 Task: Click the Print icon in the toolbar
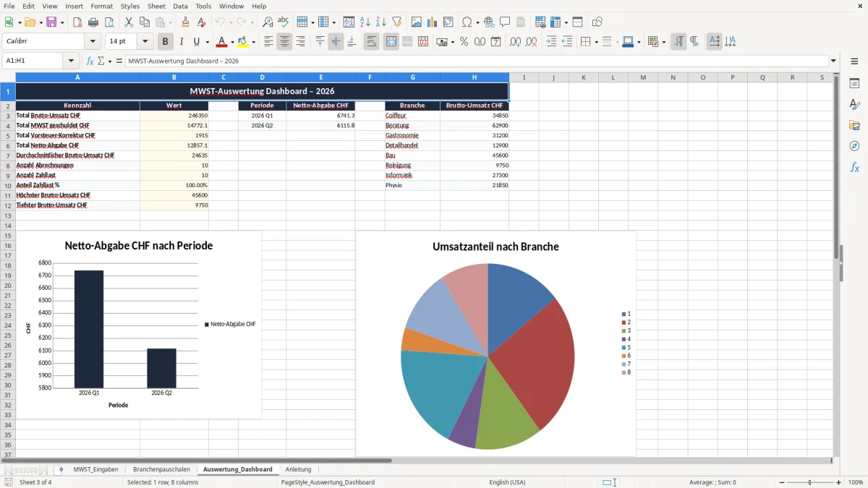(93, 22)
